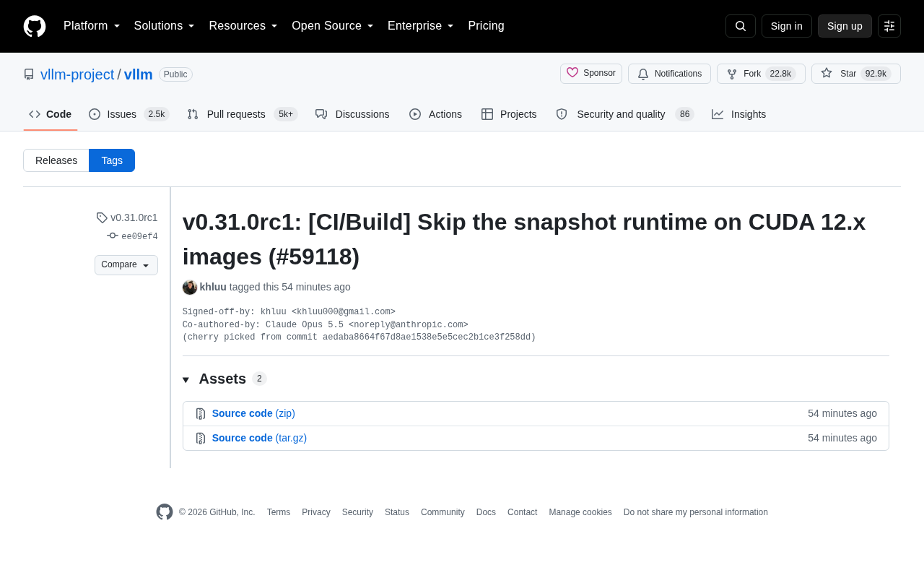This screenshot has width=924, height=578.
Task: Open the Security and quality tab
Action: 624,114
